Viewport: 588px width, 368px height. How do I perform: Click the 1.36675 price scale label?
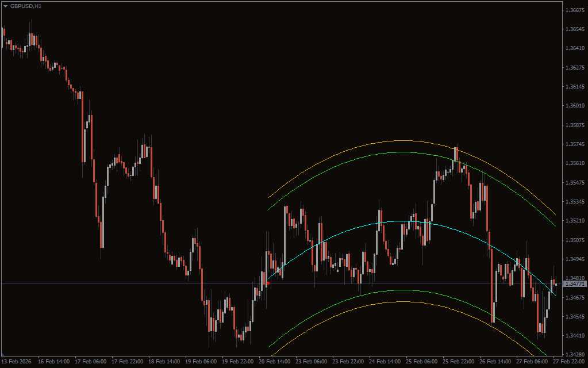pos(574,10)
